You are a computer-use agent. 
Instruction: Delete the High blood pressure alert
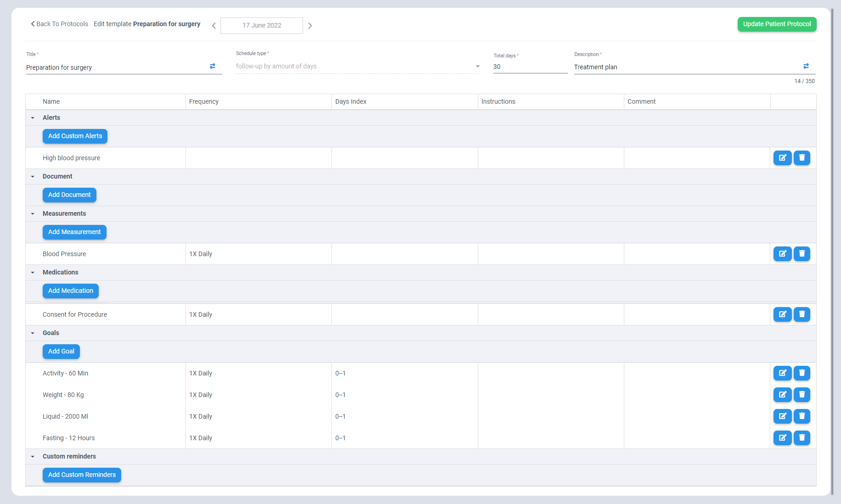click(802, 158)
